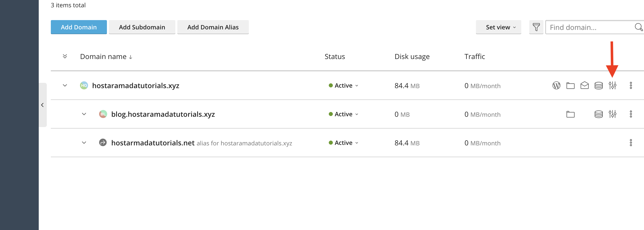Click the HO avatar of hostaramadatutorials.xyz

point(84,85)
